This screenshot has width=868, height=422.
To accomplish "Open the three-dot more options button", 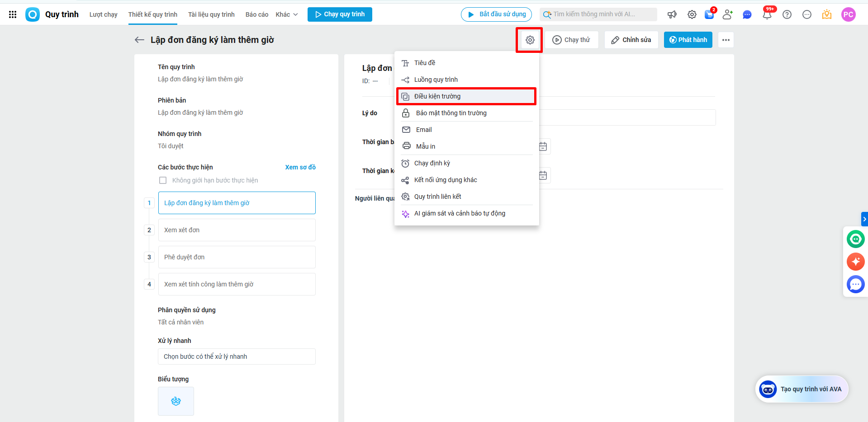I will pos(726,40).
